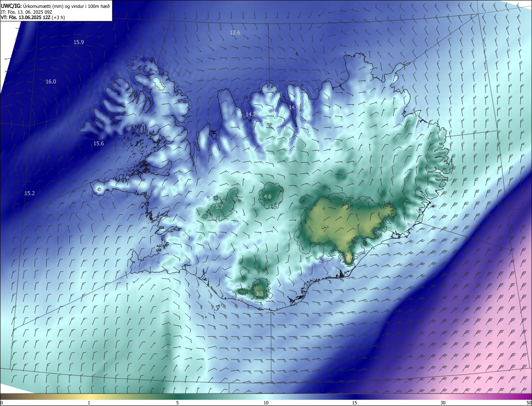The height and width of the screenshot is (406, 532).
Task: Click the colorbar tick label 15
Action: tap(355, 403)
